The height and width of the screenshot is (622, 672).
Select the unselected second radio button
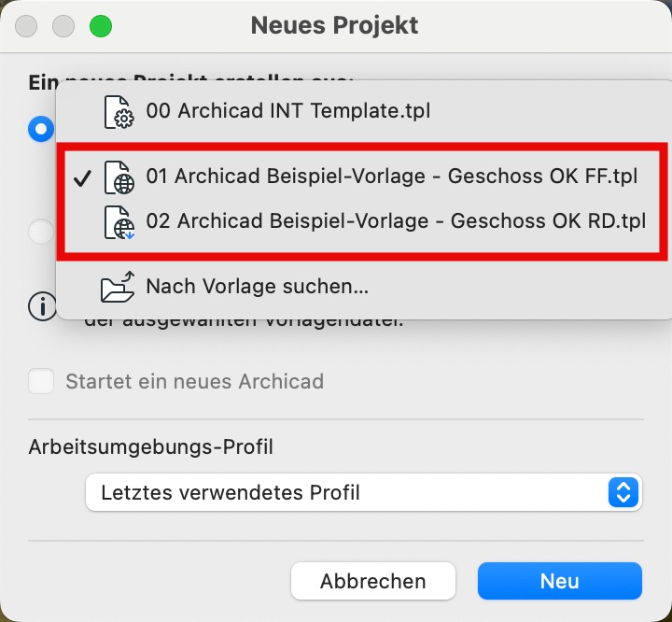pyautogui.click(x=41, y=232)
